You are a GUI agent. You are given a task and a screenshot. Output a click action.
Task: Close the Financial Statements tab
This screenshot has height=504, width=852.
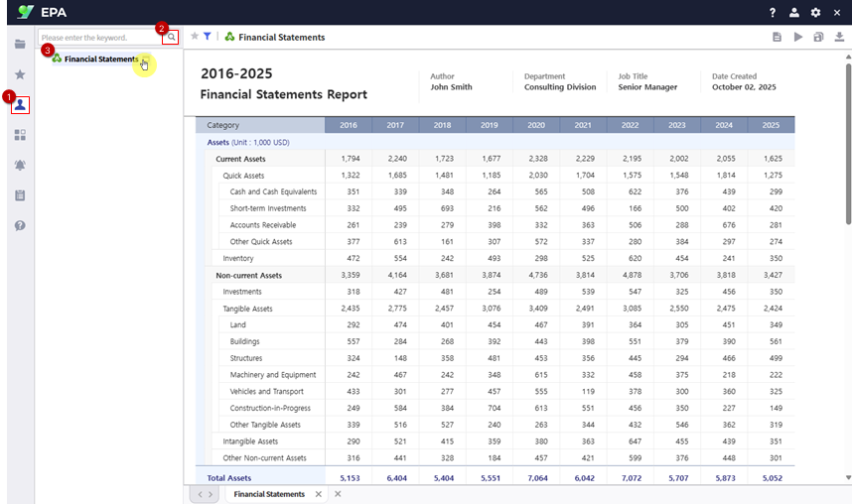pyautogui.click(x=319, y=494)
